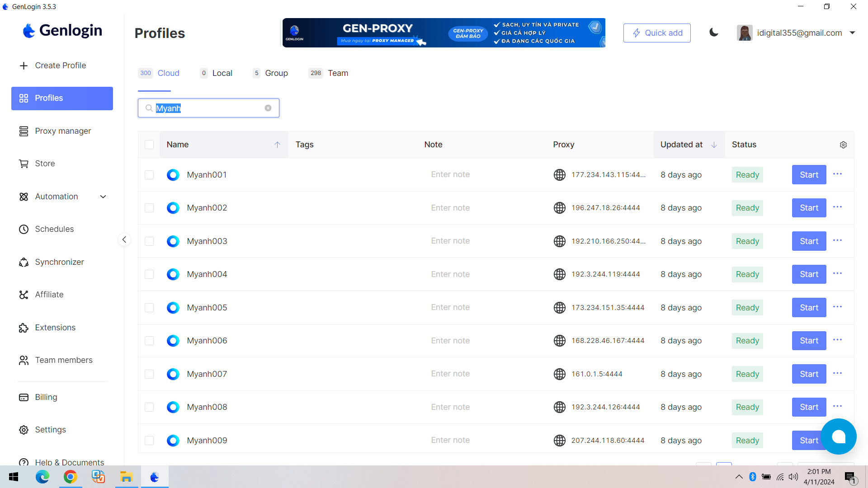Start the Myanh003 profile
The height and width of the screenshot is (488, 868).
pos(808,241)
